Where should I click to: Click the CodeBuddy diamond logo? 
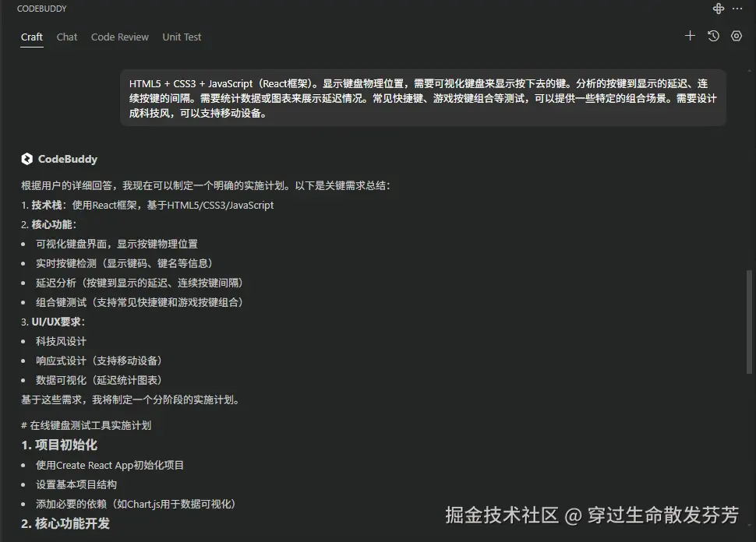(26, 159)
